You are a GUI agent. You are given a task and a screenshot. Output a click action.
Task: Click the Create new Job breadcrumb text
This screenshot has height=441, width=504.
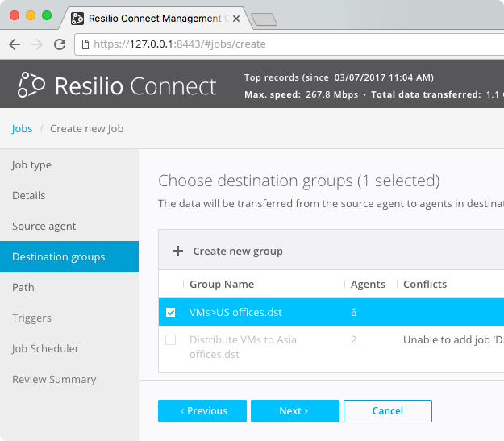tap(87, 128)
